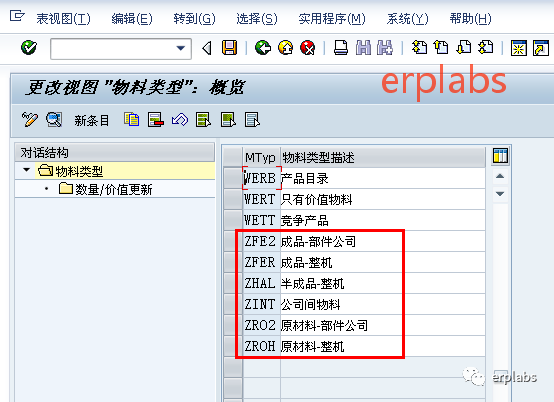The image size is (554, 402).
Task: Click the Select All icon
Action: [204, 120]
